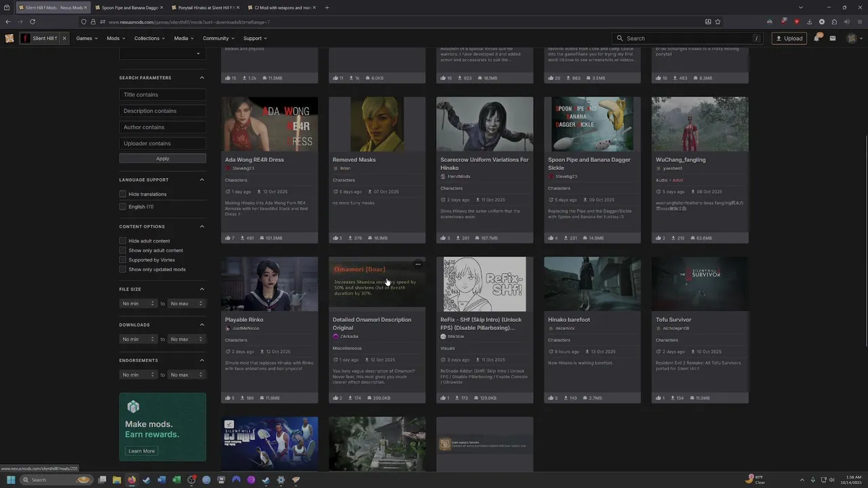Image resolution: width=868 pixels, height=488 pixels.
Task: Open the Windows Start menu
Action: click(x=11, y=480)
